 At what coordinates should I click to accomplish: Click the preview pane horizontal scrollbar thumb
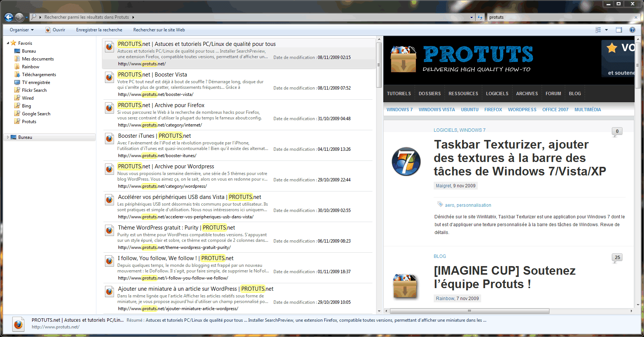470,311
